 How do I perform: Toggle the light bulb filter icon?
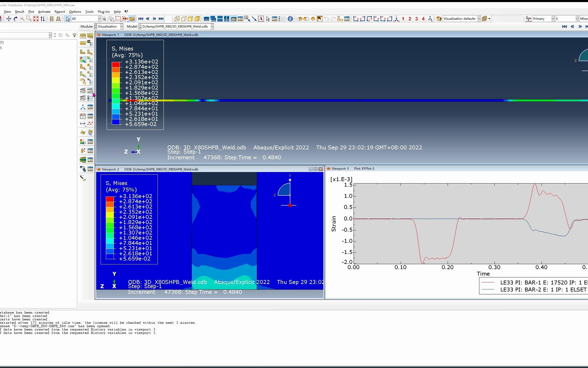(x=75, y=35)
